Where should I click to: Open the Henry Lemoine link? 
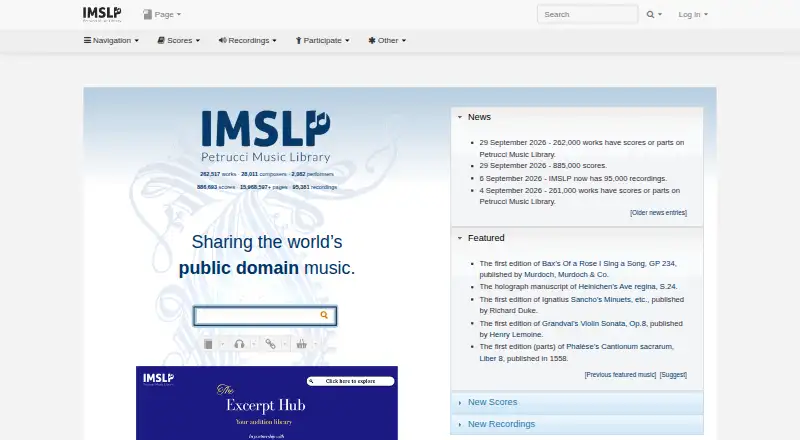pyautogui.click(x=515, y=335)
